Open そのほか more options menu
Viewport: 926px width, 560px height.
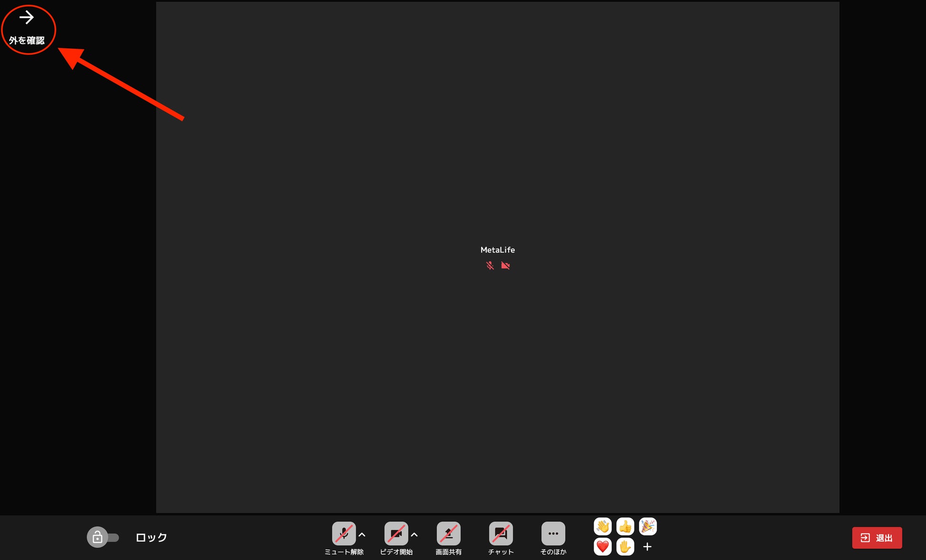click(553, 533)
